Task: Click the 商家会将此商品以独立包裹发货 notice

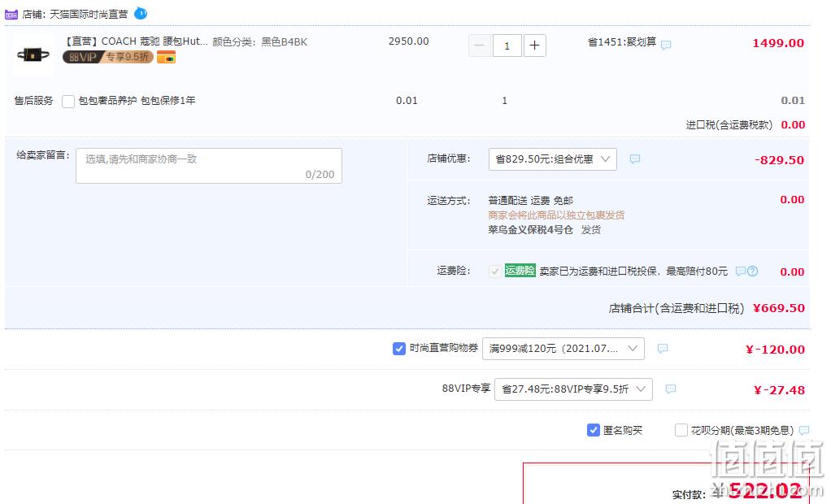Action: tap(556, 215)
